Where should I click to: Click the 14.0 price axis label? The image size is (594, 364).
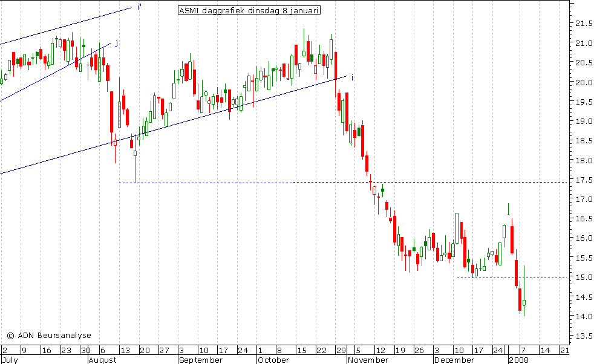[584, 316]
